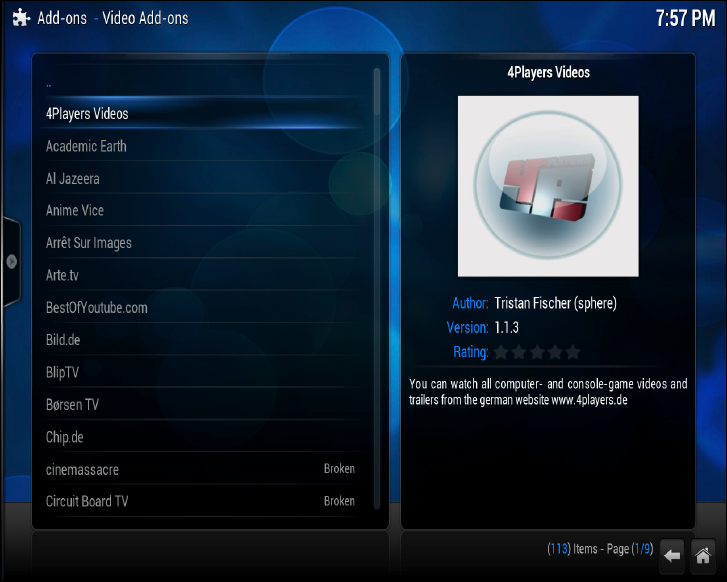Go up via the '..' parent entry
The width and height of the screenshot is (727, 582).
pos(204,84)
